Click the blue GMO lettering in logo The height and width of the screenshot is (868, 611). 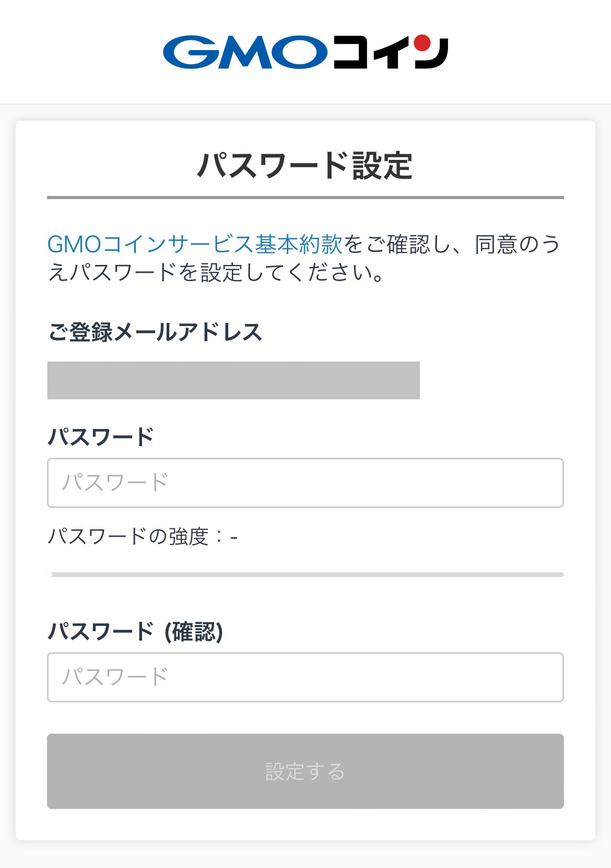pos(244,53)
